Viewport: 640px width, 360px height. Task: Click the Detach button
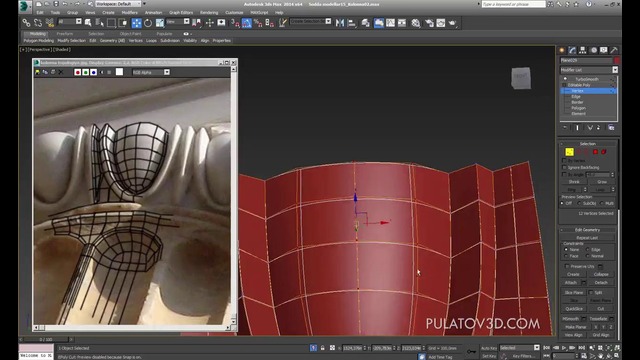pyautogui.click(x=601, y=282)
